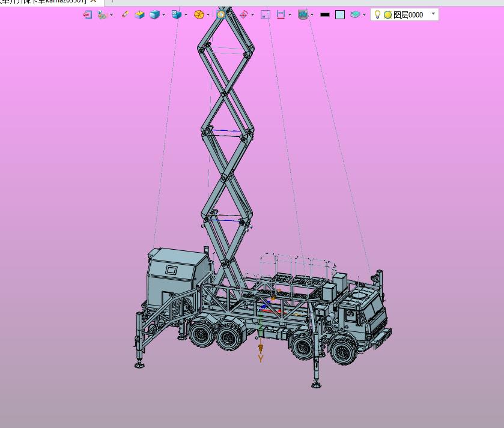The width and height of the screenshot is (504, 428).
Task: Expand the layers stack dropdown arrow
Action: (364, 15)
